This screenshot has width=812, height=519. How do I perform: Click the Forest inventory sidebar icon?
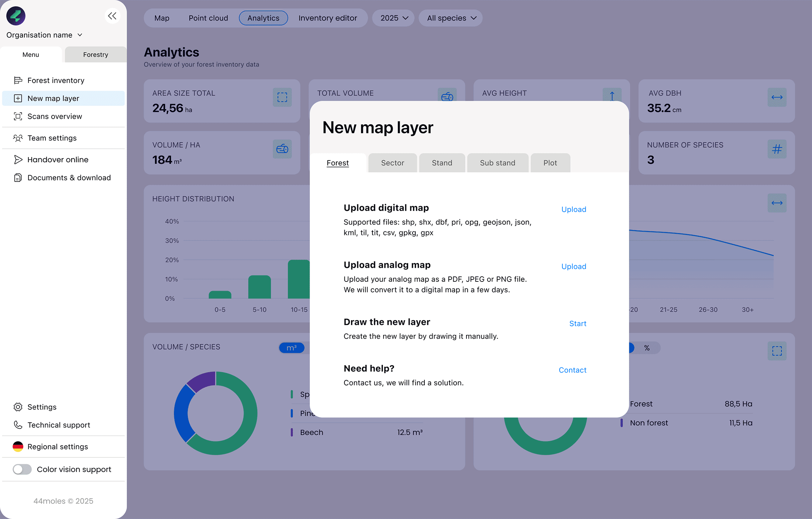pos(18,80)
